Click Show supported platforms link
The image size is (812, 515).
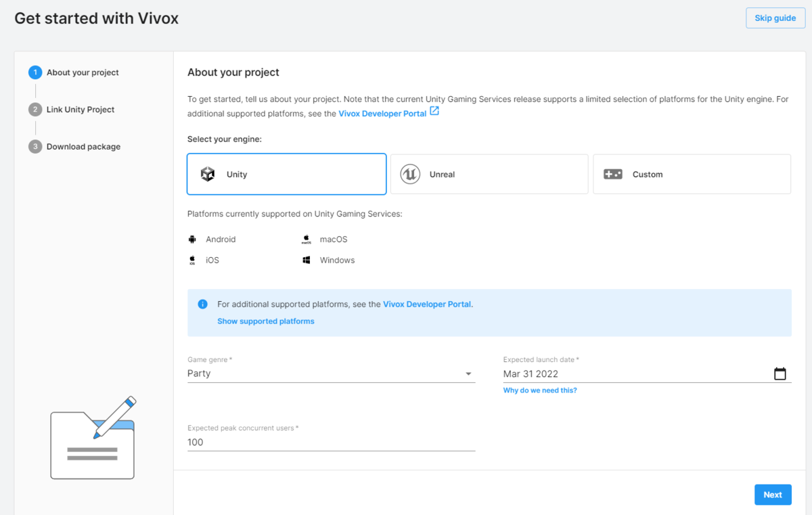[x=266, y=321]
